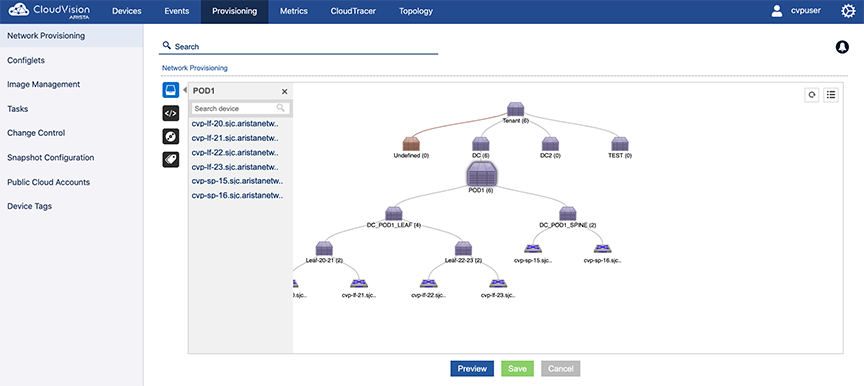The image size is (864, 386).
Task: Refresh the topology view
Action: [812, 95]
